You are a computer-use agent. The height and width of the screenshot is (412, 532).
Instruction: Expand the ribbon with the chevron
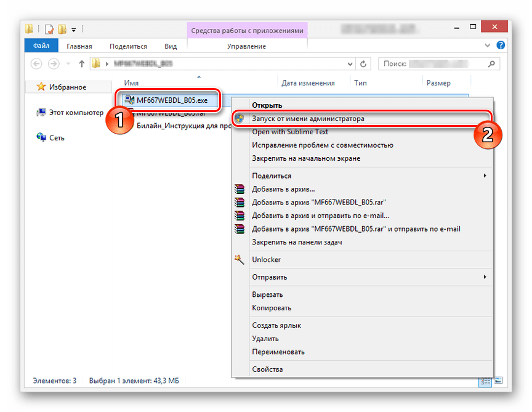coord(488,45)
